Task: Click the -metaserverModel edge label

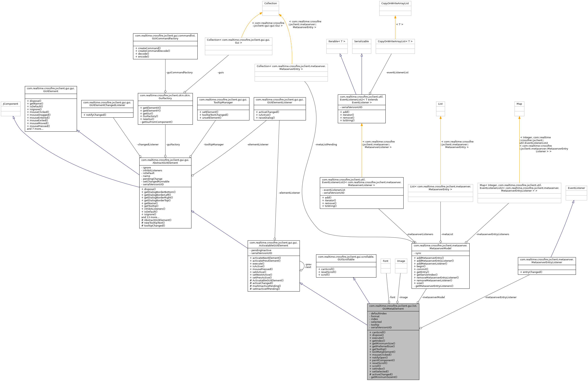Action: click(x=433, y=297)
